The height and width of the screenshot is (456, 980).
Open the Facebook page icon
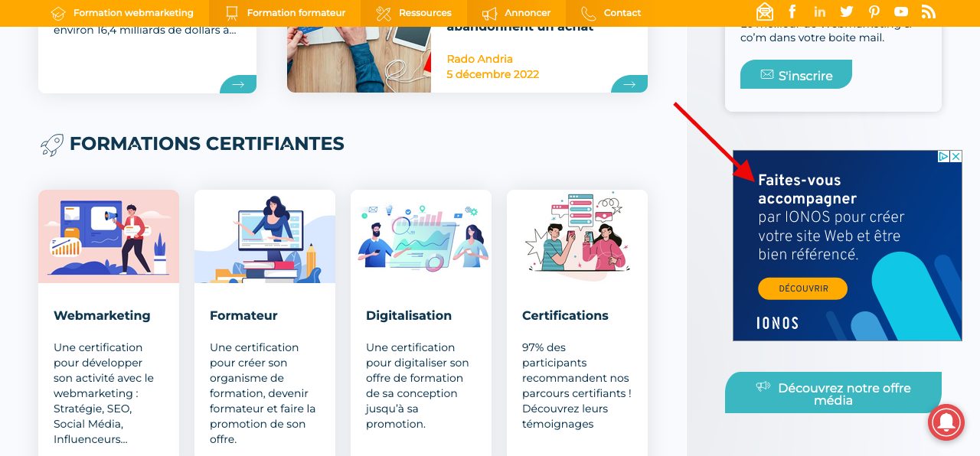pyautogui.click(x=792, y=11)
